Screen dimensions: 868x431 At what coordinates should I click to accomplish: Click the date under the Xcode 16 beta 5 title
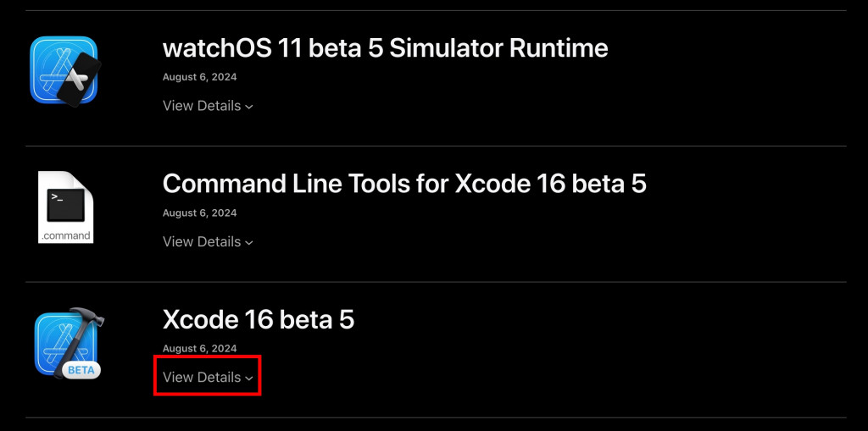pos(199,348)
